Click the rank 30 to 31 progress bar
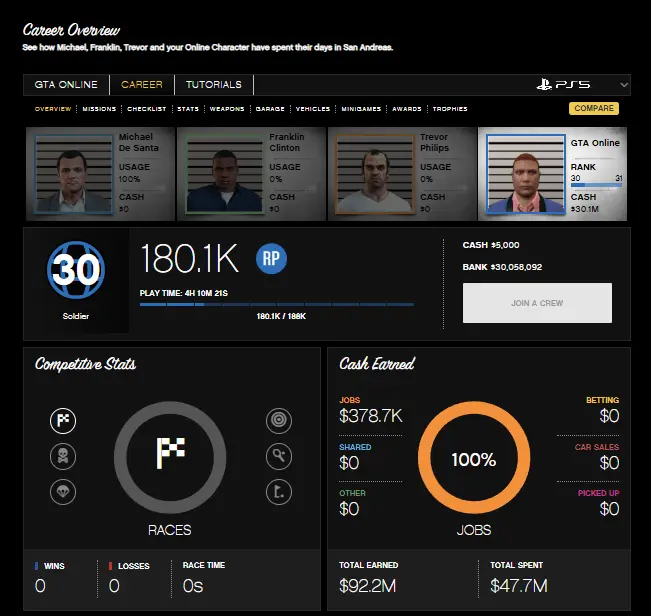This screenshot has width=651, height=616. (597, 185)
